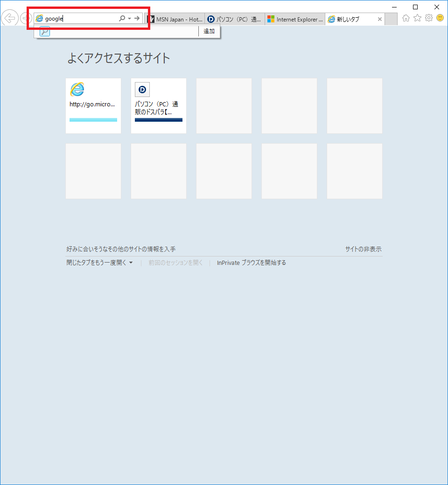448x485 pixels.
Task: Switch to the MSN Japan tab
Action: click(175, 19)
